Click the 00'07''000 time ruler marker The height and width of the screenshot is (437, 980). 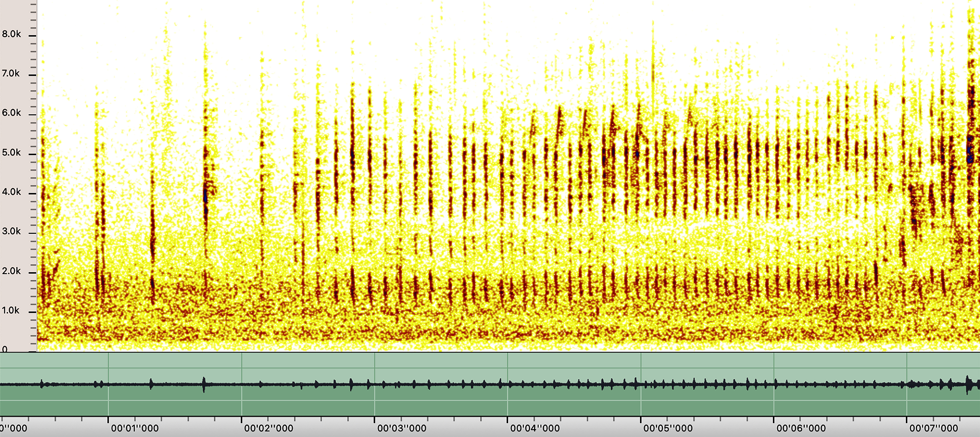pos(934,428)
